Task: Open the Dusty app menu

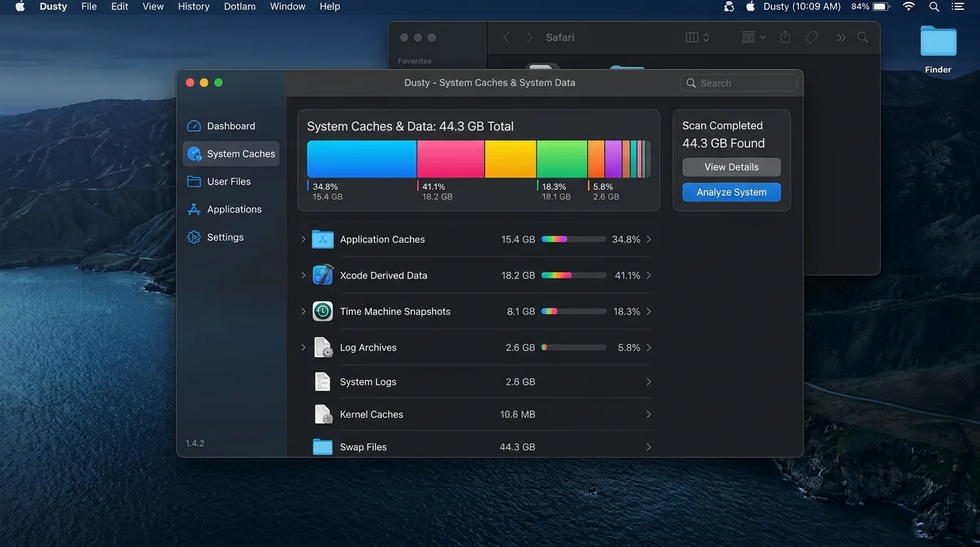Action: click(x=53, y=6)
